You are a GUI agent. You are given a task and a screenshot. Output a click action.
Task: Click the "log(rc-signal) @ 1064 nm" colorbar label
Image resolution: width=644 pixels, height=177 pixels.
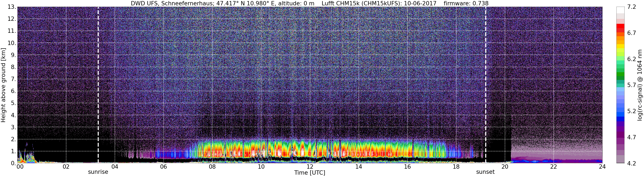(x=640, y=85)
